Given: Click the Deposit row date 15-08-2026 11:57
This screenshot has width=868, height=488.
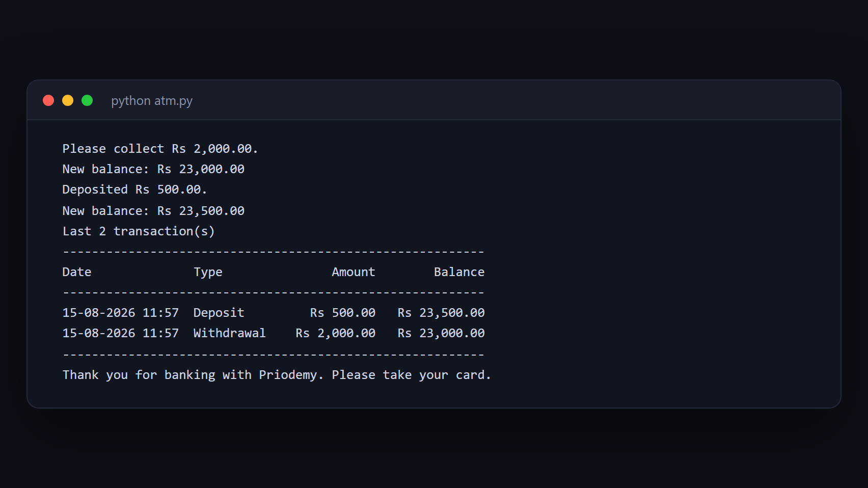Looking at the screenshot, I should click(121, 313).
